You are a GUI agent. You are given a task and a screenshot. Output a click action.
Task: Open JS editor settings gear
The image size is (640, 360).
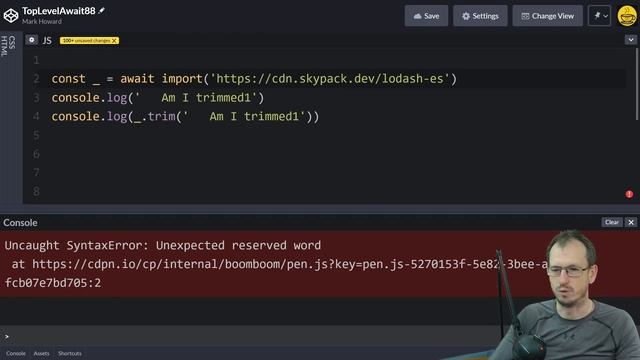click(31, 40)
